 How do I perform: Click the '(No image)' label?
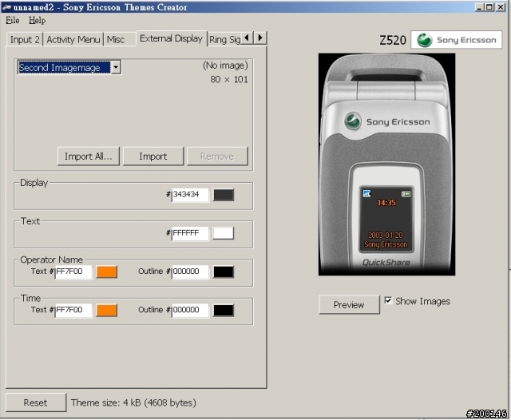tap(225, 65)
